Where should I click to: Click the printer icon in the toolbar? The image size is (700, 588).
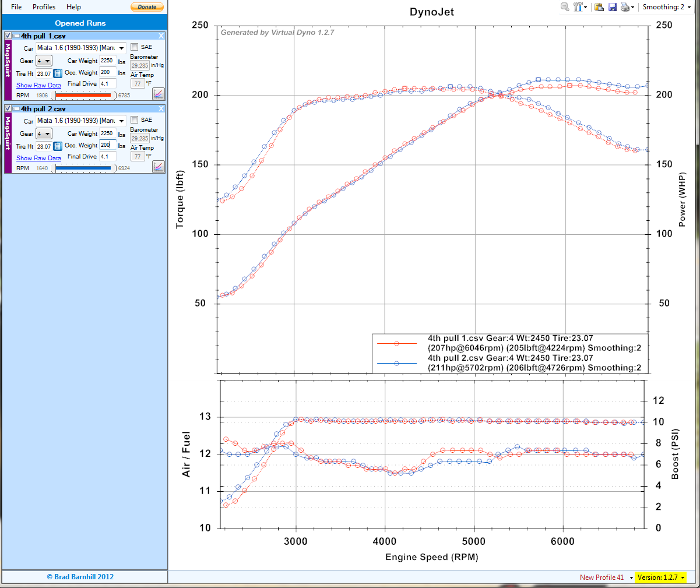625,7
